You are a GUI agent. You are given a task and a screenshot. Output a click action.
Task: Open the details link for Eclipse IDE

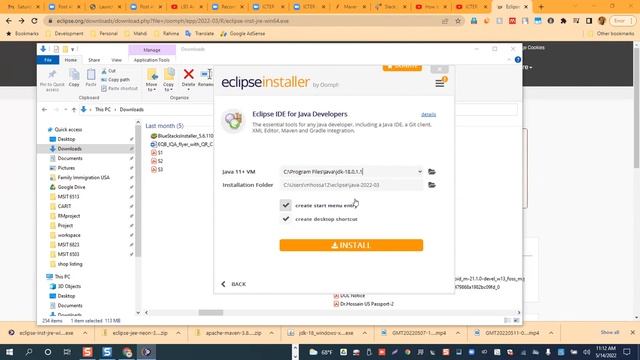(428, 114)
